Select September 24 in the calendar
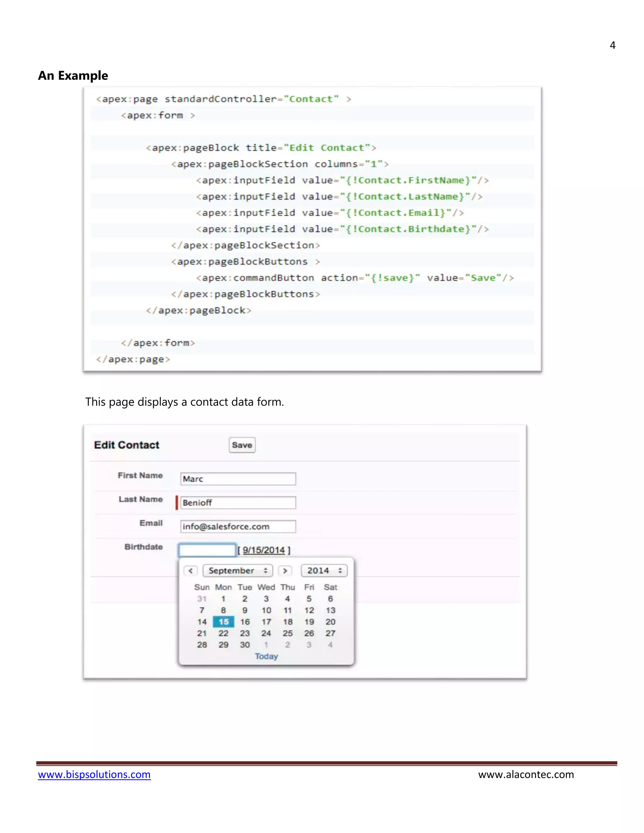The width and height of the screenshot is (644, 833). (x=266, y=633)
